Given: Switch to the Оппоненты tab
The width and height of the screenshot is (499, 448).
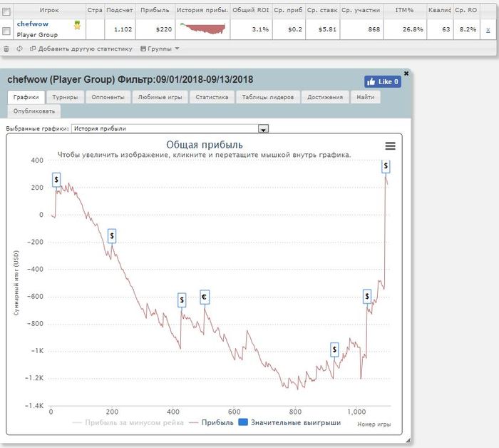Looking at the screenshot, I should [x=108, y=97].
